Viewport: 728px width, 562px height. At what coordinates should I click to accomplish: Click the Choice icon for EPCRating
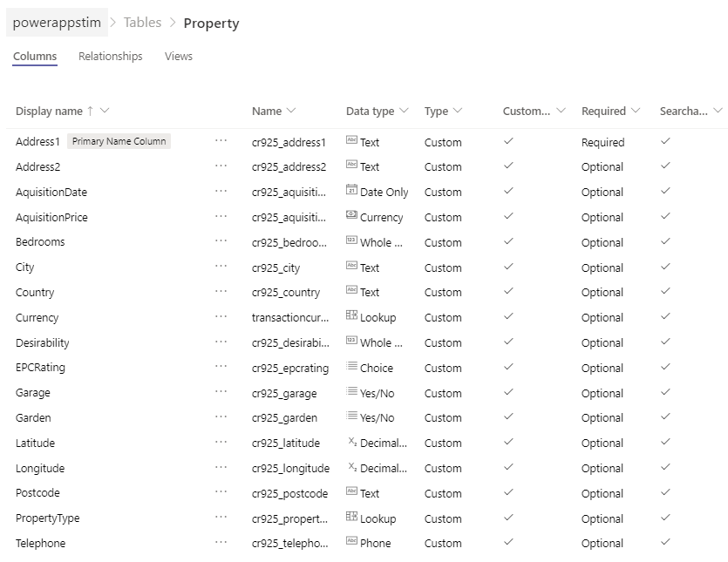[x=351, y=366]
